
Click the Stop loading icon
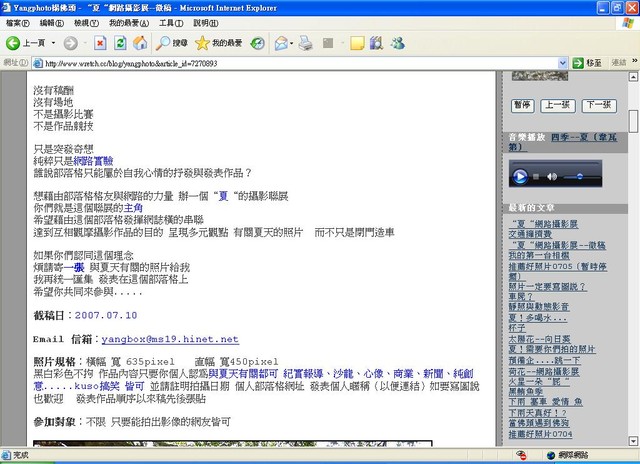(x=100, y=43)
